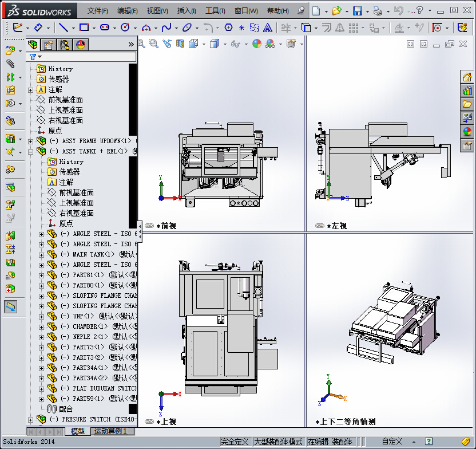
Task: Select the Mirror Entities tool
Action: (340, 28)
